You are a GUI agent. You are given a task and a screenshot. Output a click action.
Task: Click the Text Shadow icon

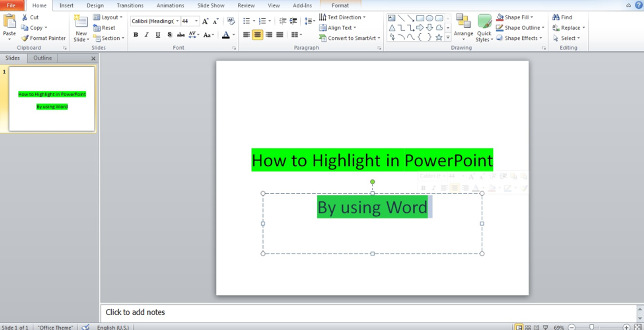[x=169, y=35]
